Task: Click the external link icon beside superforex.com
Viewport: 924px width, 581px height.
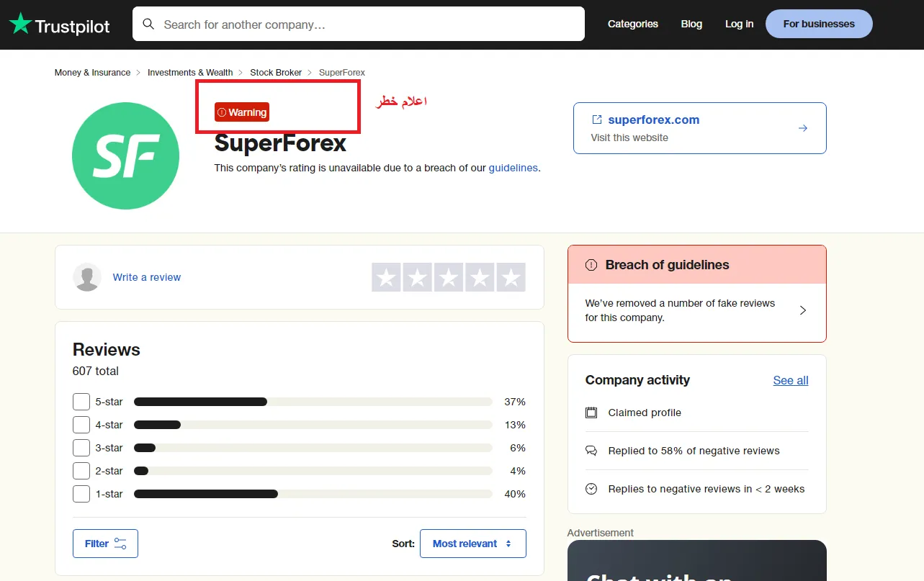Action: [x=596, y=120]
